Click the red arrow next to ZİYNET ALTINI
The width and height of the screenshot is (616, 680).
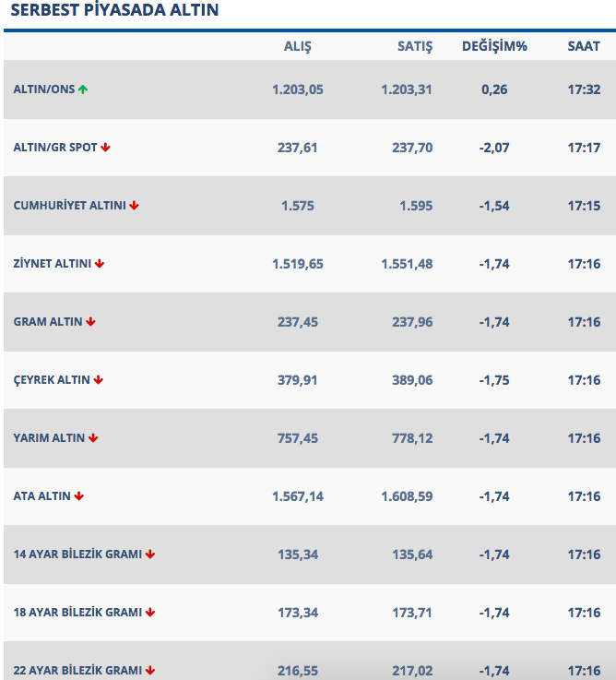[100, 264]
